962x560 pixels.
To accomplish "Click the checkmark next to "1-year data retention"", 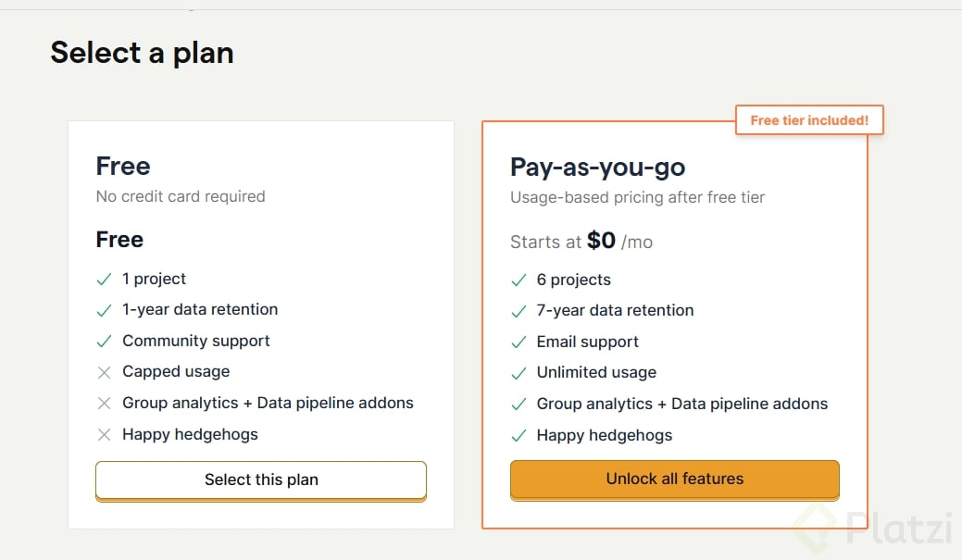I will (104, 310).
